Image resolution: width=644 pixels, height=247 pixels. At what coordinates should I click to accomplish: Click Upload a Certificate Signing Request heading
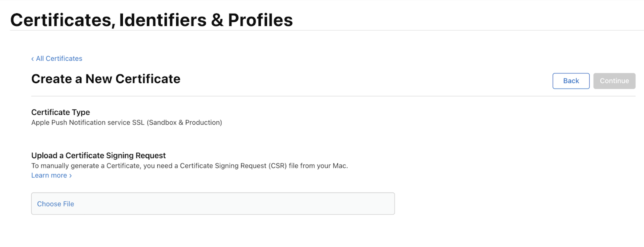[99, 156]
